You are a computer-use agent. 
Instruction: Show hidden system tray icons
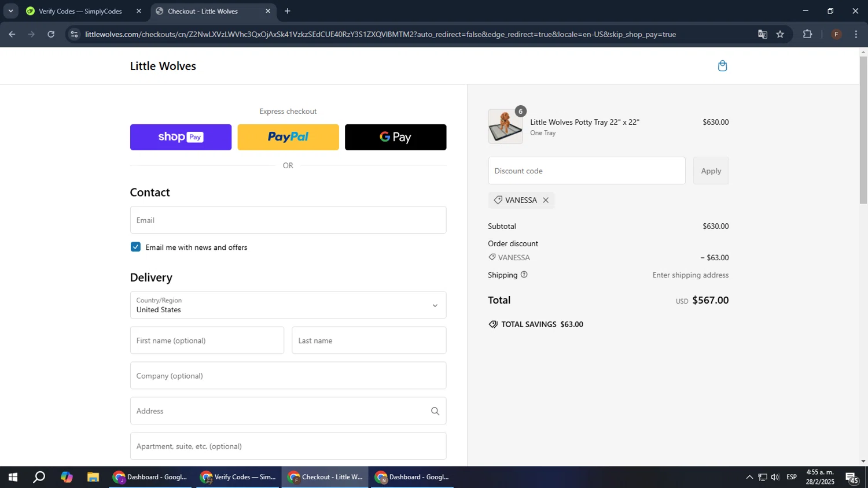click(x=749, y=477)
